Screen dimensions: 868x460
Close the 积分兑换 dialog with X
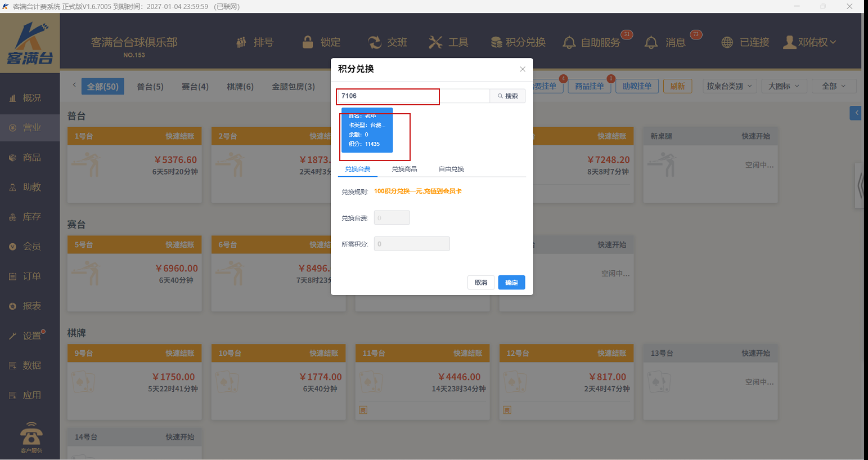(x=523, y=69)
